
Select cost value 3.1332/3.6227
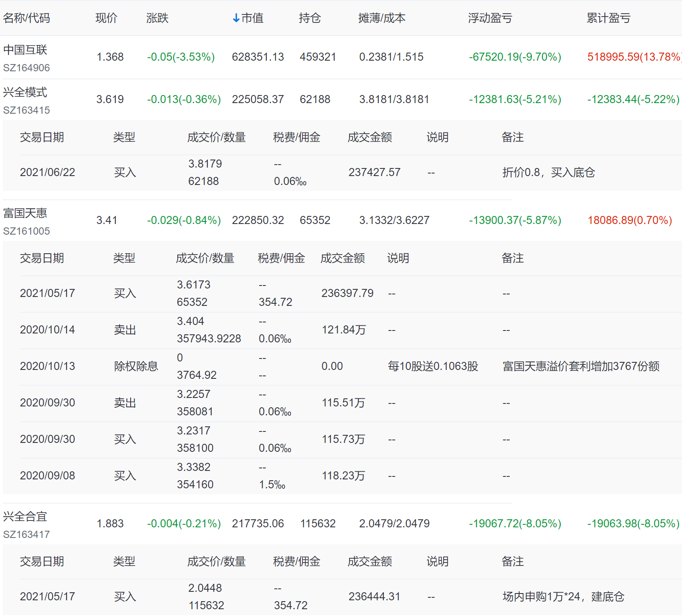(x=394, y=220)
